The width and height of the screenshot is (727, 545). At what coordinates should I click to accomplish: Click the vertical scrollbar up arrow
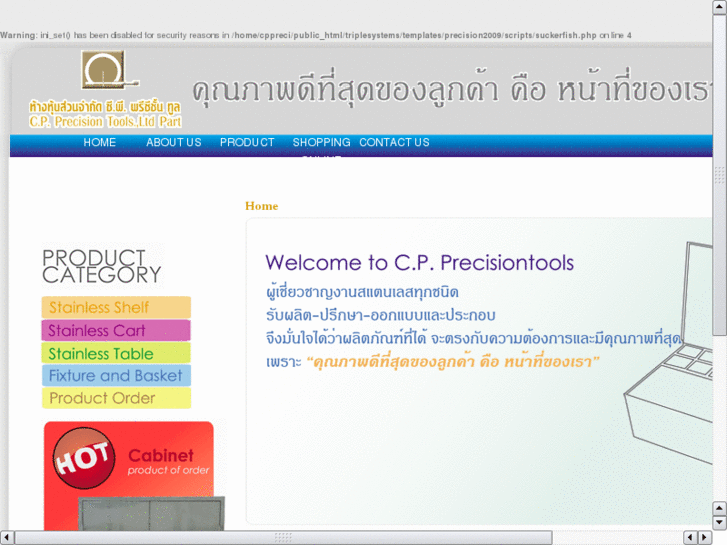[719, 7]
